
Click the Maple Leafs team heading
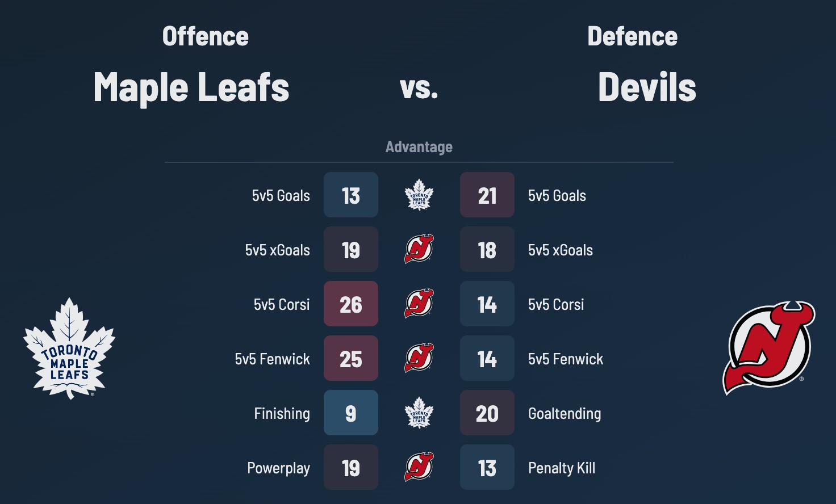pyautogui.click(x=191, y=87)
